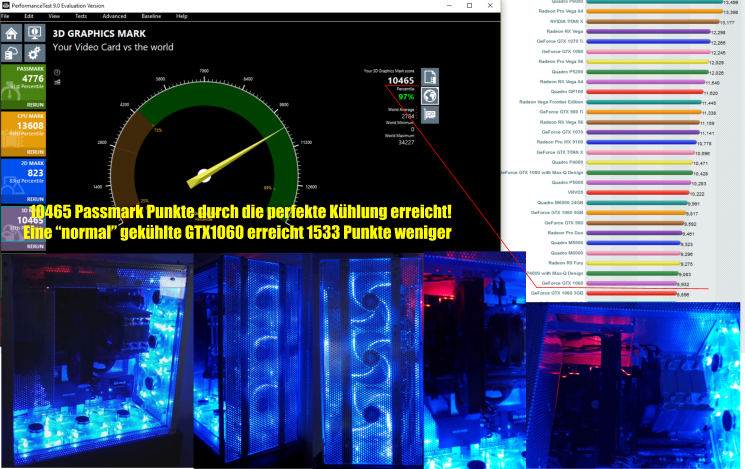Open the cloud baseline management icon
Screen dimensions: 745x469
tap(11, 53)
